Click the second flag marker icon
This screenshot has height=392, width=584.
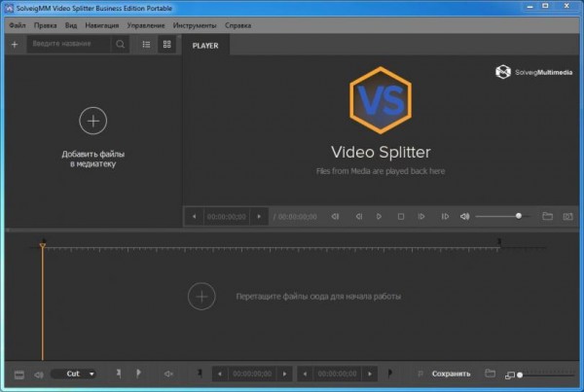coord(138,374)
